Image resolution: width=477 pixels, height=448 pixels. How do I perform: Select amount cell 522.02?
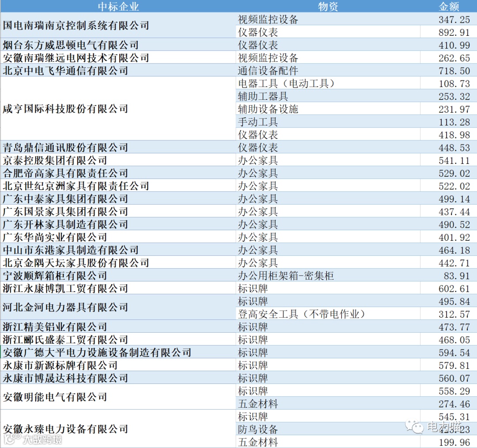tap(448, 186)
